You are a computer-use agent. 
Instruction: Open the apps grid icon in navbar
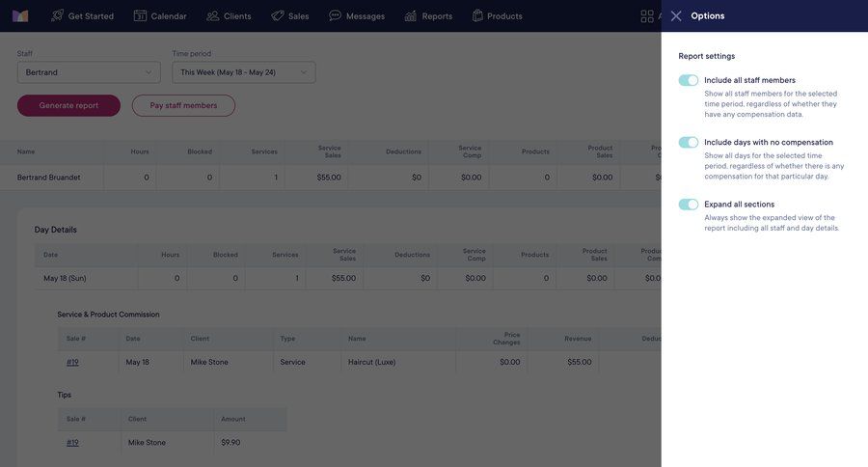[x=646, y=16]
